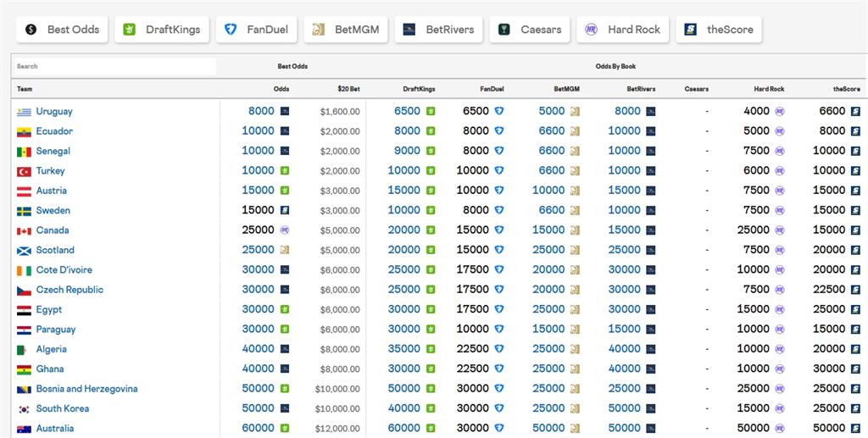Click the Odds column header
This screenshot has width=868, height=438.
281,89
